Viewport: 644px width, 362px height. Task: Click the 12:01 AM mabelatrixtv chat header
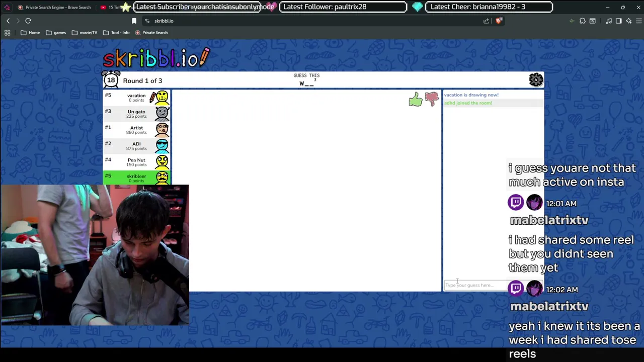pyautogui.click(x=549, y=211)
